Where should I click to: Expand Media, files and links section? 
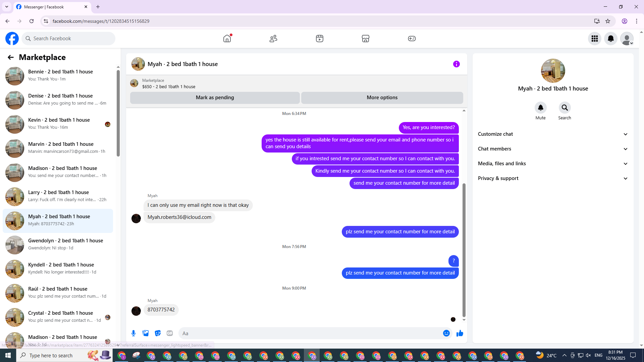click(553, 164)
